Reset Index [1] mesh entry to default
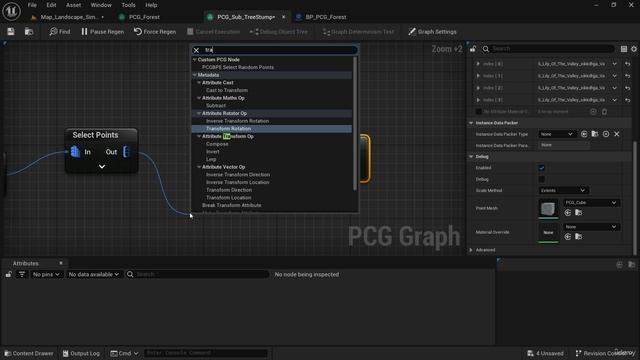The height and width of the screenshot is (360, 640). pyautogui.click(x=628, y=76)
